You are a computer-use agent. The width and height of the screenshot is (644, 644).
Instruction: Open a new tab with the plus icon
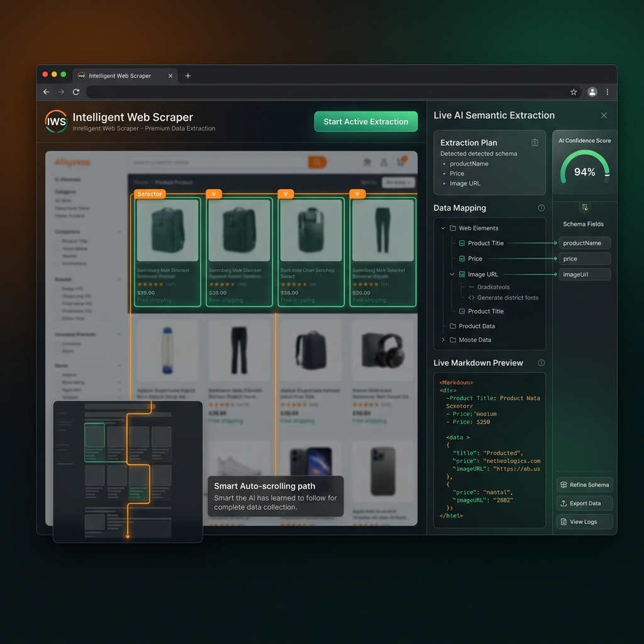click(x=188, y=76)
